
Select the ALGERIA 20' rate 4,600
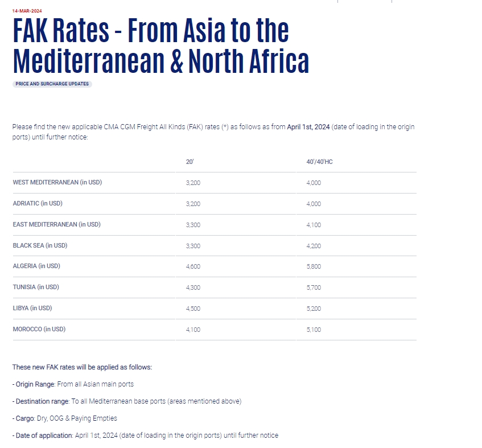pos(193,266)
